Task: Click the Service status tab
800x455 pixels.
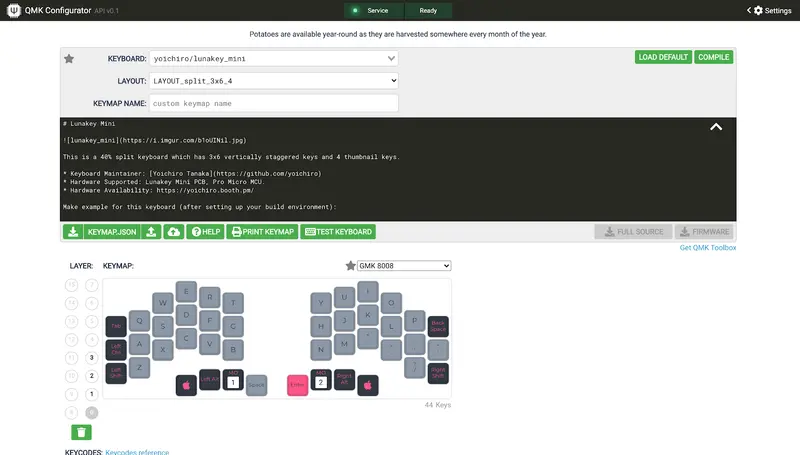Action: click(x=373, y=10)
